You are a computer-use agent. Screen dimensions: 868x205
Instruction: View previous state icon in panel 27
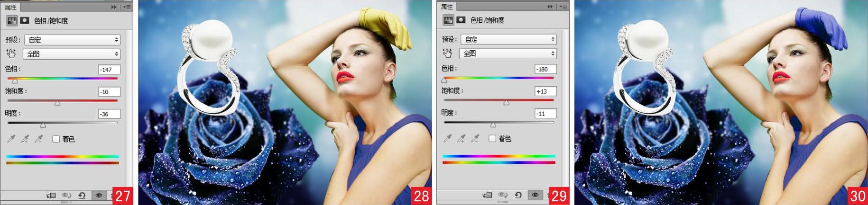pyautogui.click(x=66, y=195)
